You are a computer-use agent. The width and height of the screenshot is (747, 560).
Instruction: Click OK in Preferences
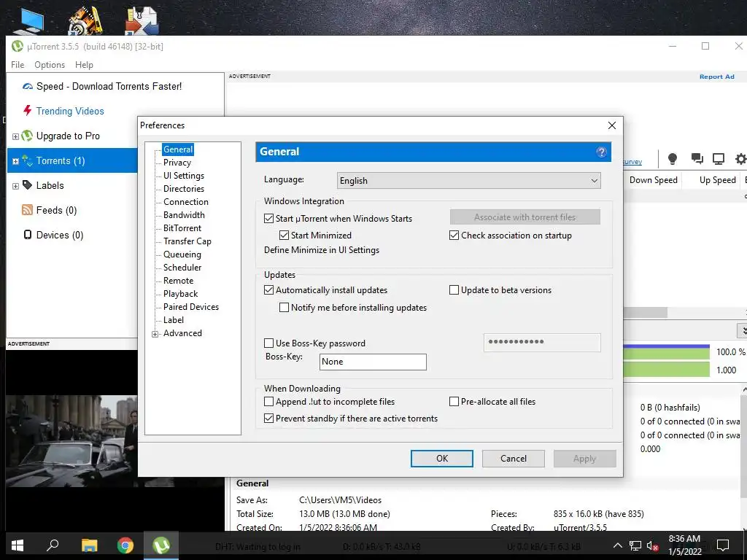pos(442,459)
